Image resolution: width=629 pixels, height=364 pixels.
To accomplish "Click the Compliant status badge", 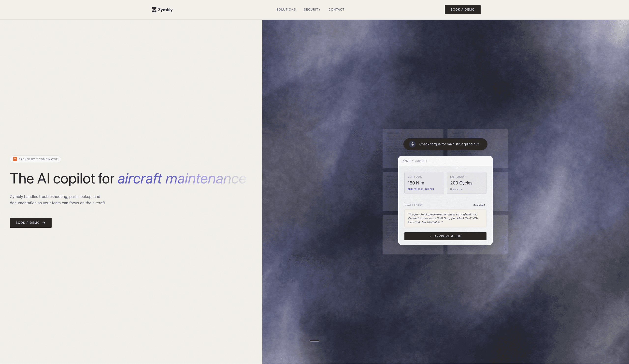I will click(479, 205).
